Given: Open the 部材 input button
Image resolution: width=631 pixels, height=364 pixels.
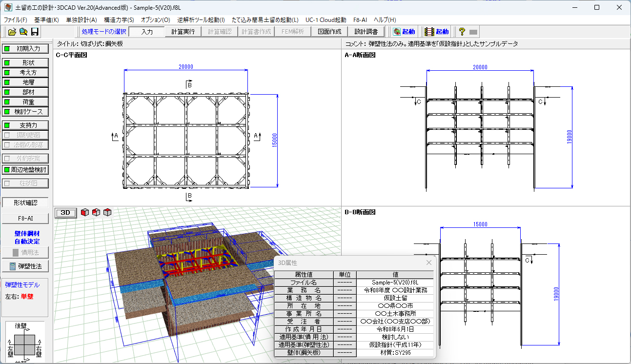Looking at the screenshot, I should (25, 92).
